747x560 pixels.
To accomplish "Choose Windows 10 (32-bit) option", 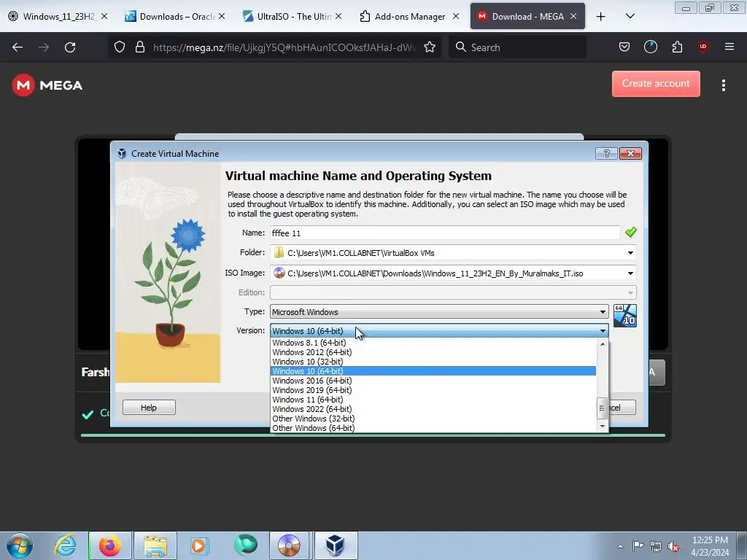I will pyautogui.click(x=433, y=362).
